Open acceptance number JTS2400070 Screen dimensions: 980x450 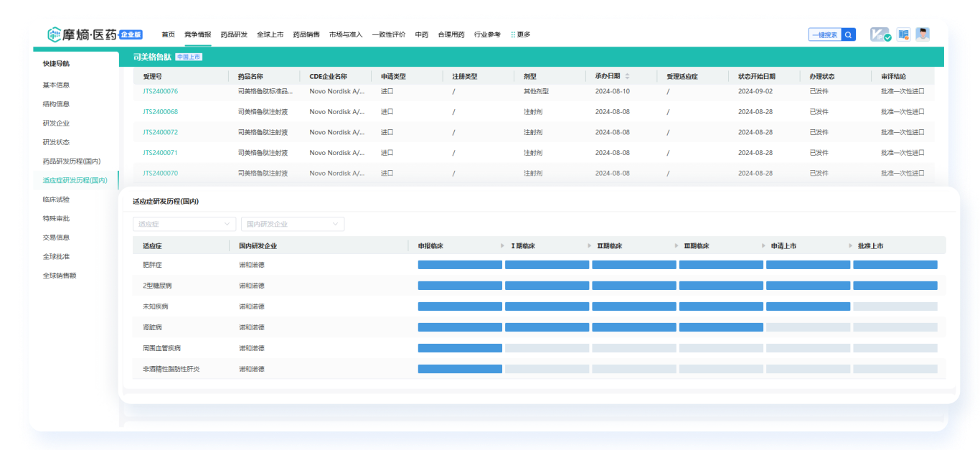[x=160, y=173]
